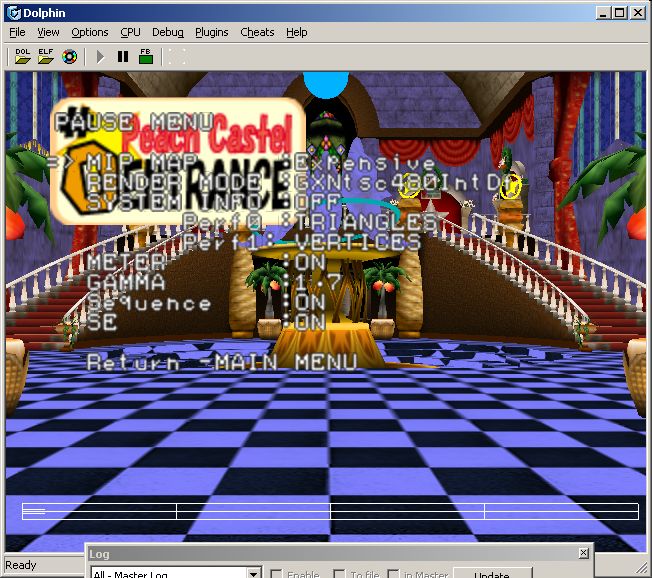Viewport: 652px width, 578px height.
Task: Open the View menu
Action: 48,32
